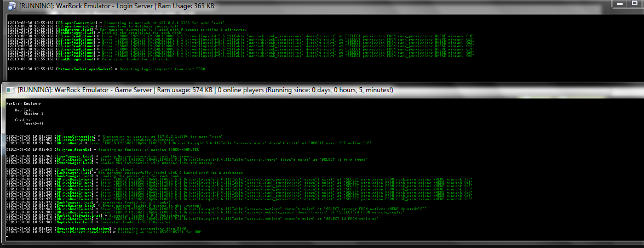
Task: Click the 'TweekSoft' credit text
Action: [34, 123]
